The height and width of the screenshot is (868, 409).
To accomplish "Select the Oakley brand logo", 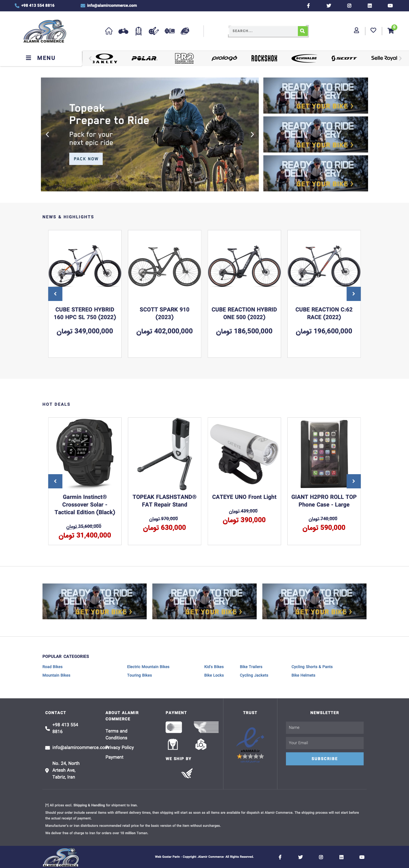I will click(x=105, y=58).
